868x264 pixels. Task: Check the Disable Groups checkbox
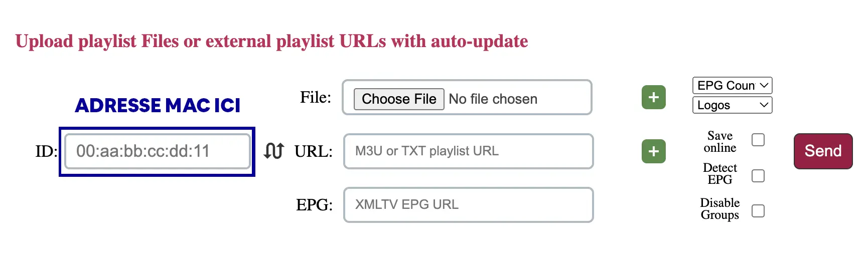pyautogui.click(x=758, y=211)
